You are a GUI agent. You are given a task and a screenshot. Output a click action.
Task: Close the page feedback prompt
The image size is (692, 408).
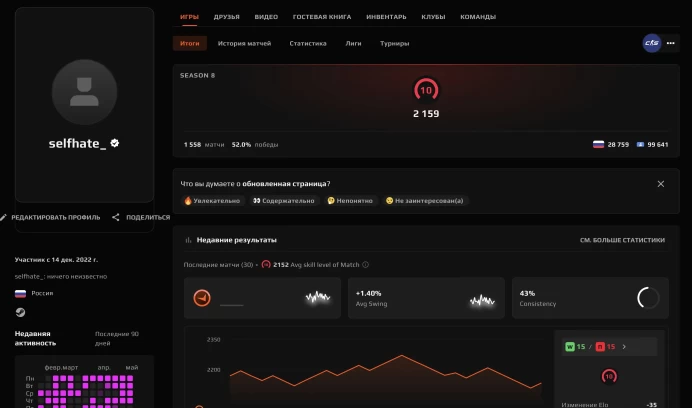[x=661, y=184]
